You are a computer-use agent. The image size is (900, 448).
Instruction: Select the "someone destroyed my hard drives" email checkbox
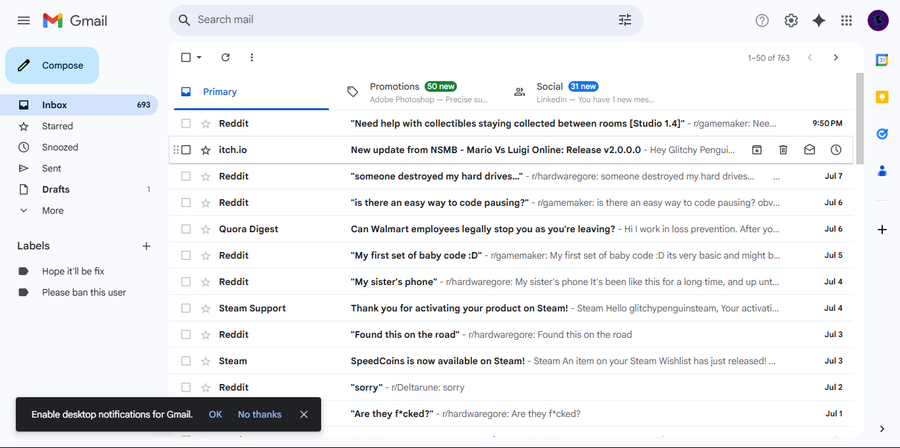tap(186, 176)
